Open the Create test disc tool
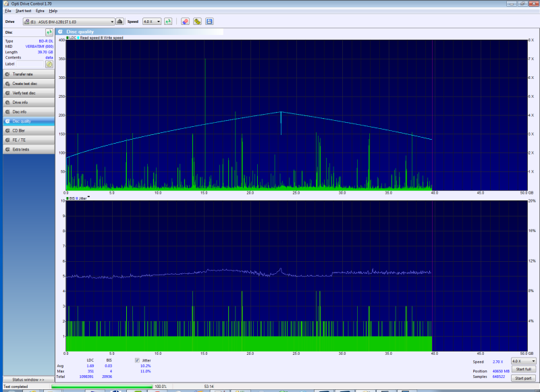The height and width of the screenshot is (392, 540). 29,84
